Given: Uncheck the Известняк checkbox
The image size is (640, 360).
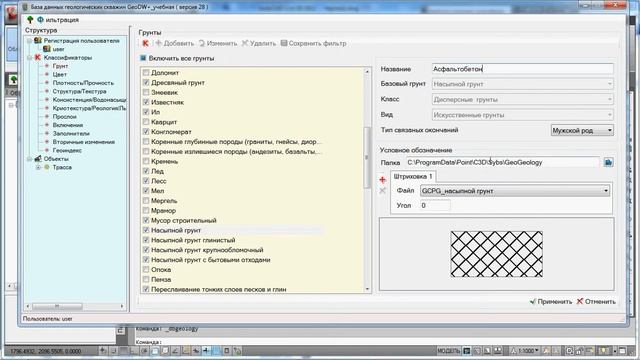Looking at the screenshot, I should point(146,102).
